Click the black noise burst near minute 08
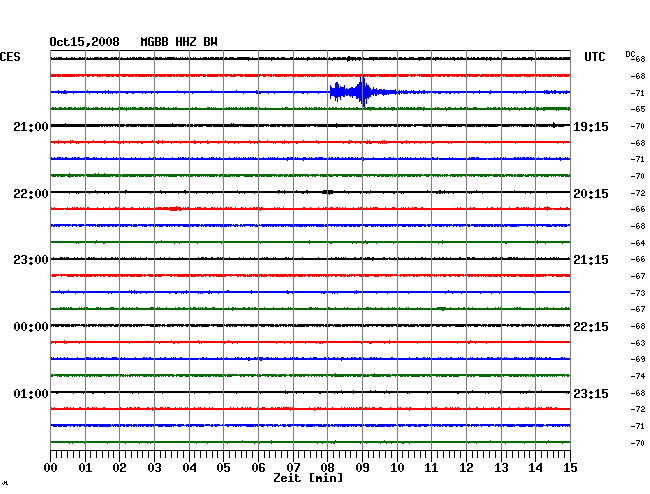This screenshot has width=650, height=494. click(327, 192)
